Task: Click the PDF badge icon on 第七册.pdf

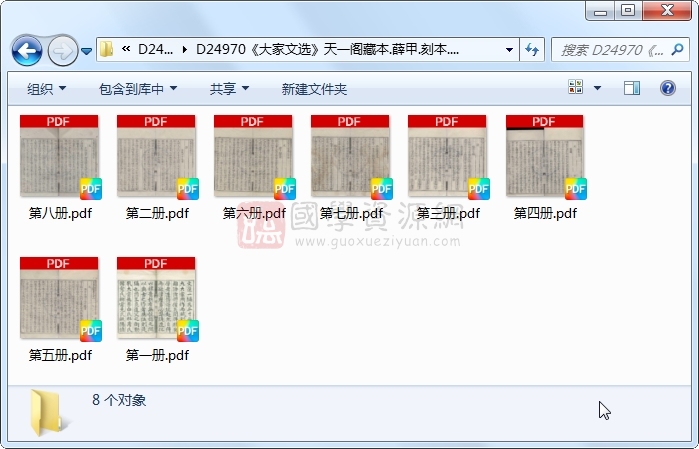Action: click(x=382, y=189)
